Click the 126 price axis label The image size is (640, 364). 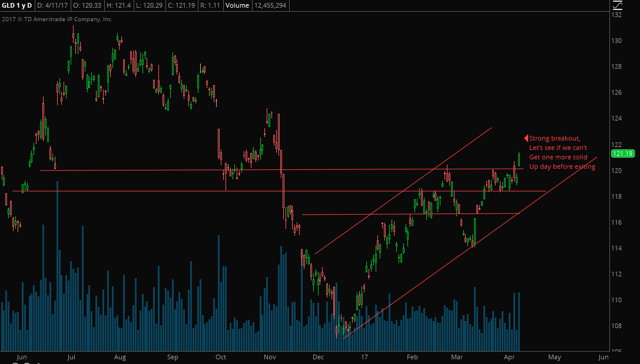pyautogui.click(x=616, y=92)
